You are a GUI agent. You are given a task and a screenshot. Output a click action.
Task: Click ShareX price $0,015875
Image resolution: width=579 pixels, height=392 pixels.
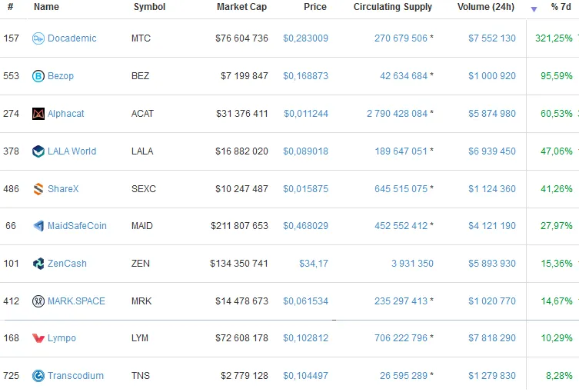pyautogui.click(x=306, y=189)
